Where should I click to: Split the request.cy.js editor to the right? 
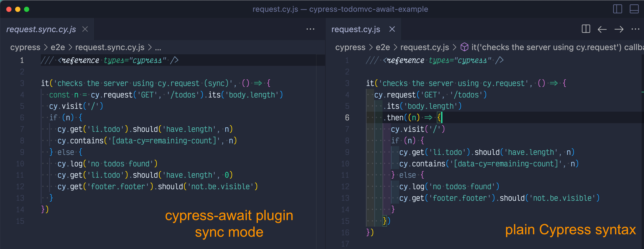[585, 29]
